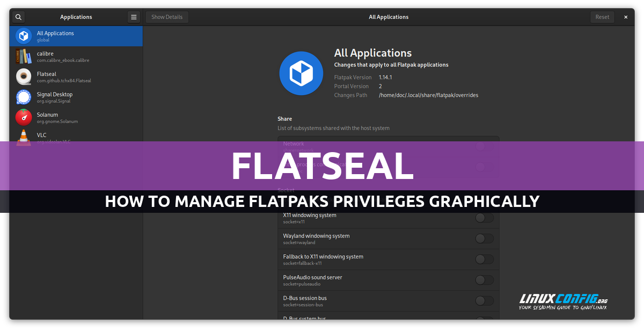
Task: Select the calibre app icon
Action: coord(24,56)
